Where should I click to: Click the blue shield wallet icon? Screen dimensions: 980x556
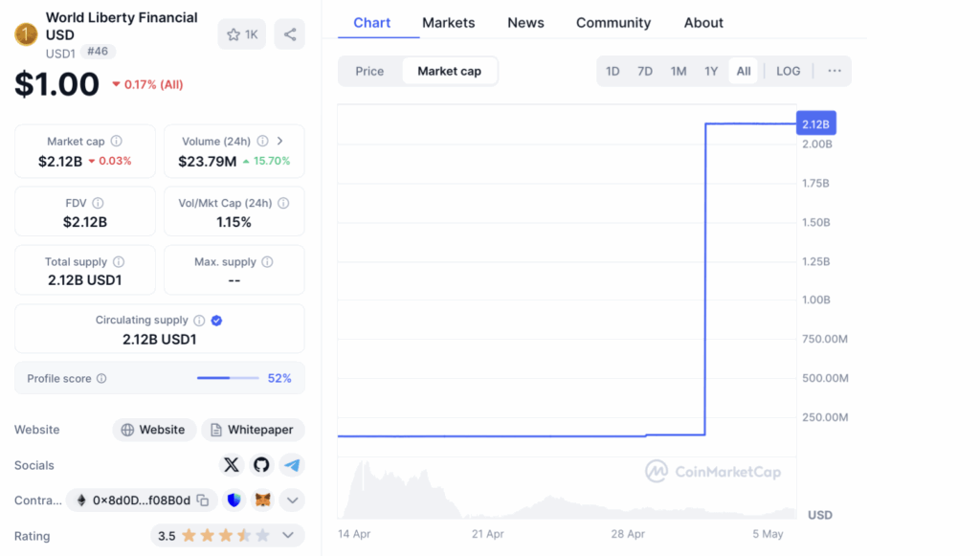point(234,500)
